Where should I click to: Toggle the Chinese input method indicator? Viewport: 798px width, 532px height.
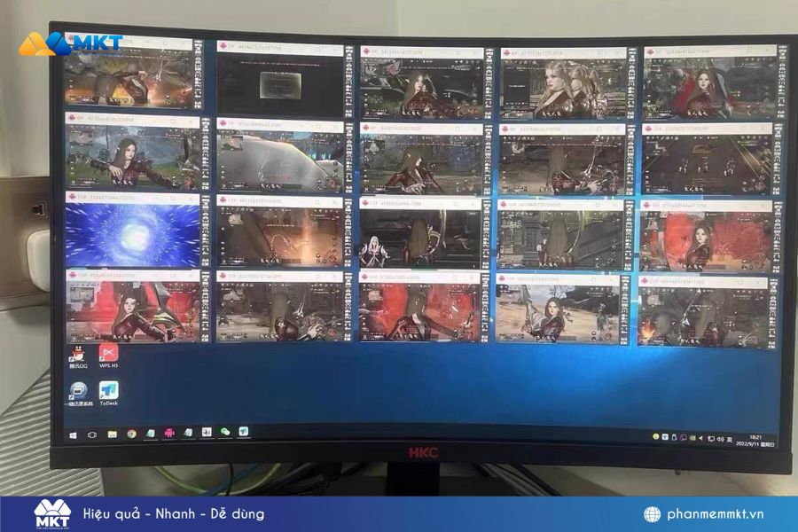point(729,439)
